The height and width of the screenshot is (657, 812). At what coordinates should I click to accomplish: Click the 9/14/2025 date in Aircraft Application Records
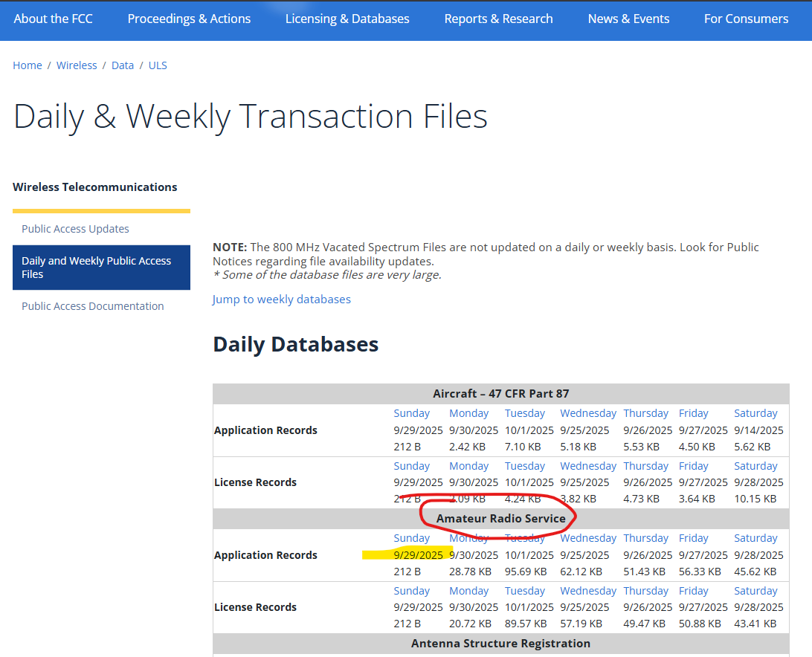coord(758,430)
